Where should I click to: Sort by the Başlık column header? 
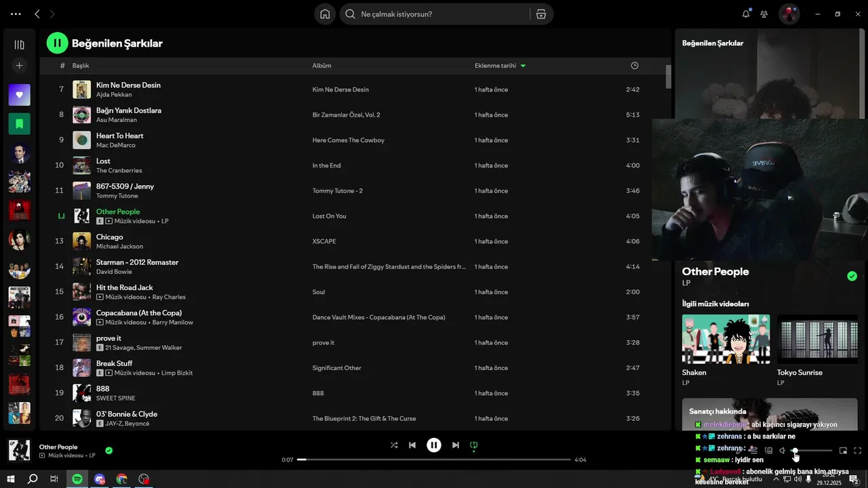(x=81, y=66)
